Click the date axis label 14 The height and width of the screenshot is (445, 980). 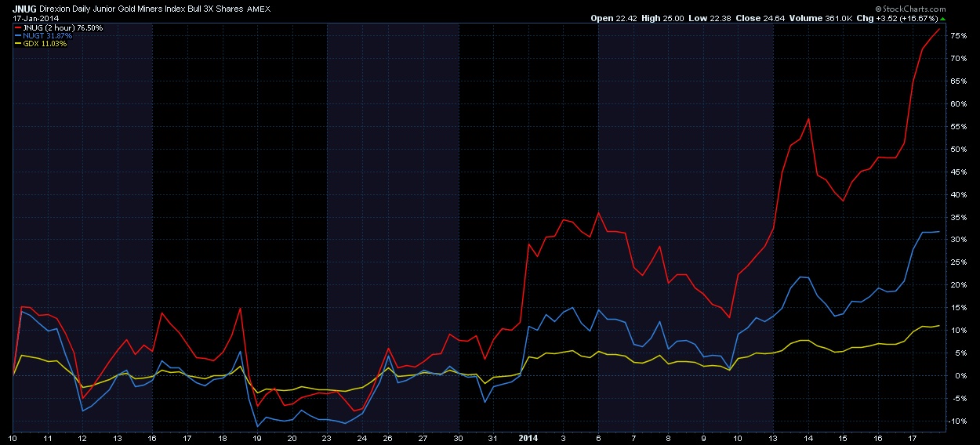pos(808,440)
